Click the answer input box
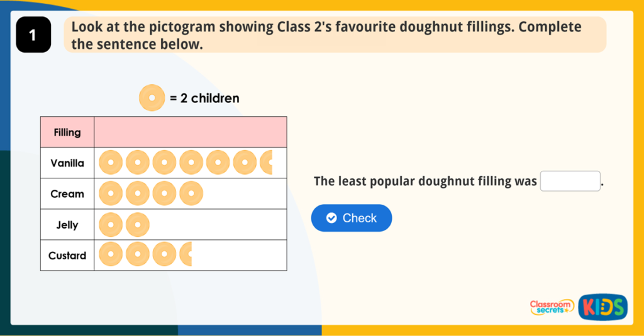644x336 pixels. (570, 181)
